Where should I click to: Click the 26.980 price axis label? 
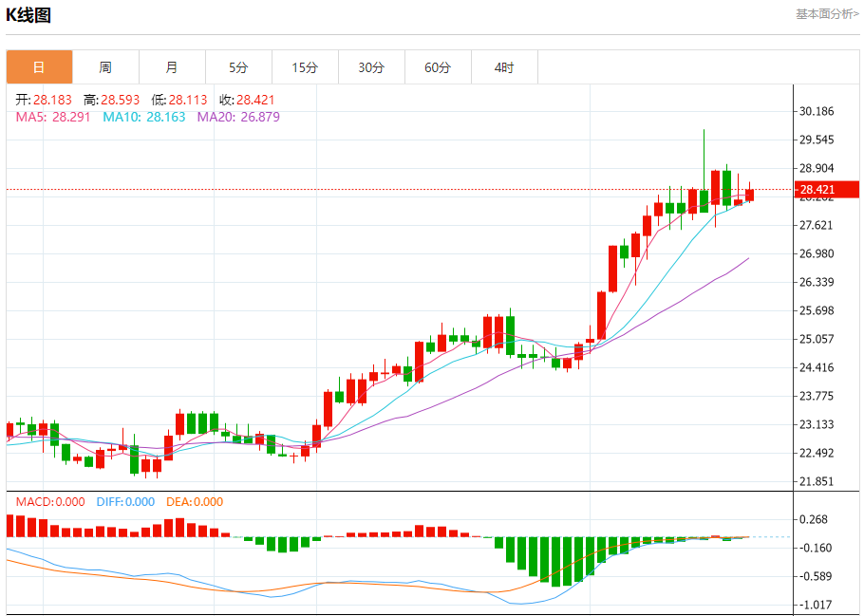tap(817, 254)
